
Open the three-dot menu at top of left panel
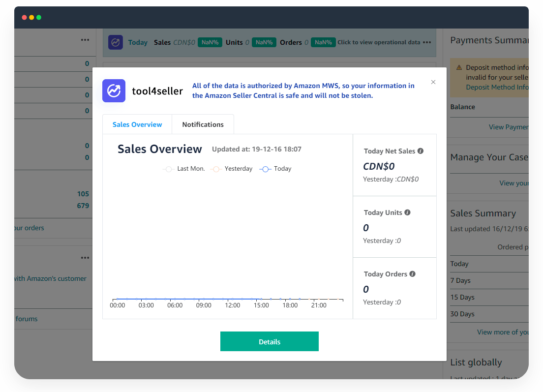85,40
